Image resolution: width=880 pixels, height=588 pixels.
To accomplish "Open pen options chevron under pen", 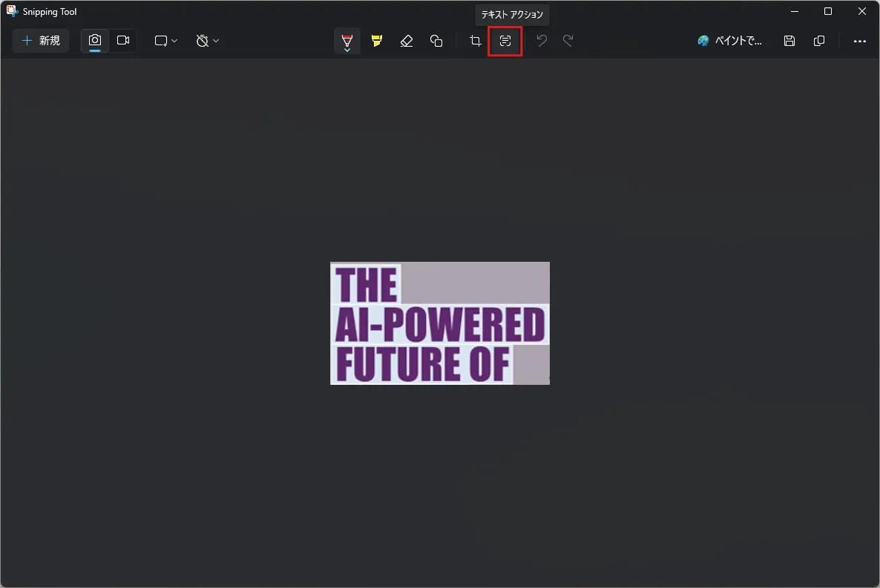I will (347, 50).
